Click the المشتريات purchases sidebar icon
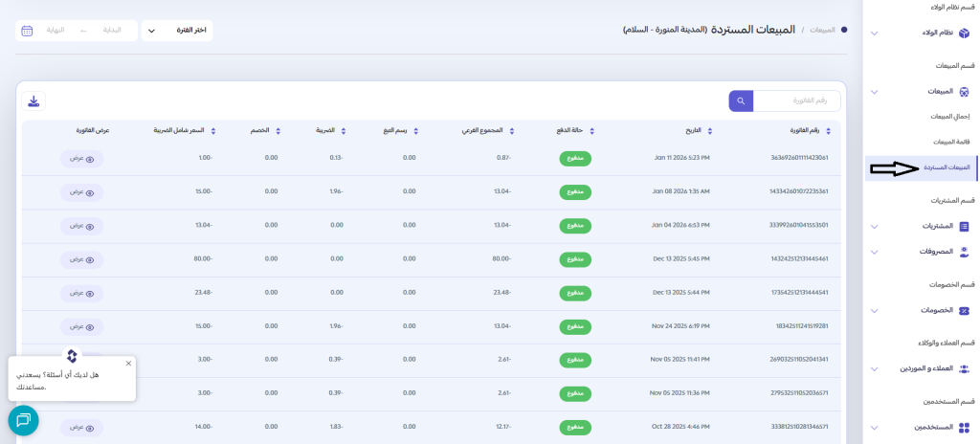Viewport: 980px width, 444px height. click(964, 227)
